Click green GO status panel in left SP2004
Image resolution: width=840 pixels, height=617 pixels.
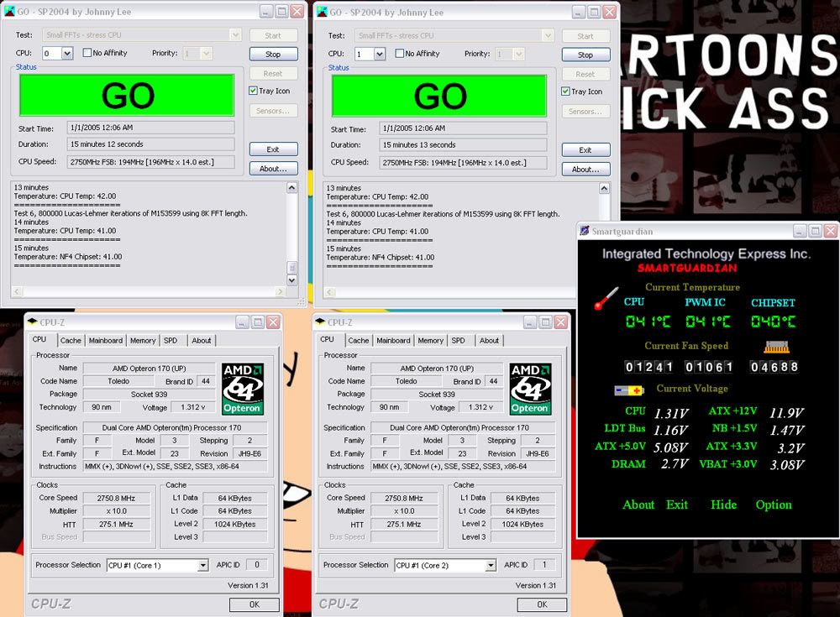pyautogui.click(x=127, y=96)
